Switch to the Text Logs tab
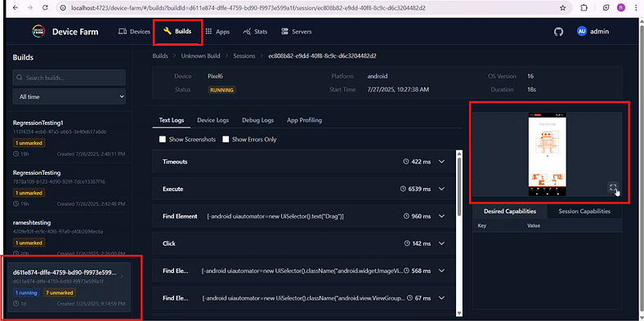Image resolution: width=644 pixels, height=321 pixels. pos(172,120)
